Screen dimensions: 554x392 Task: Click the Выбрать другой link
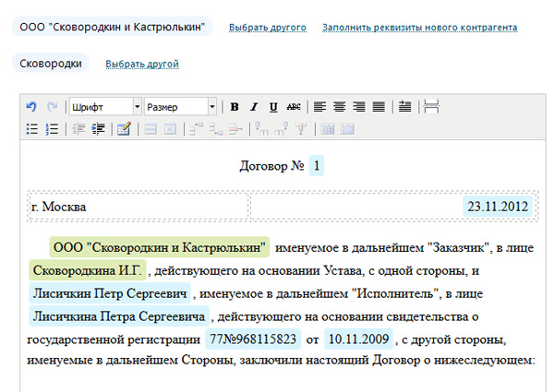(x=142, y=65)
